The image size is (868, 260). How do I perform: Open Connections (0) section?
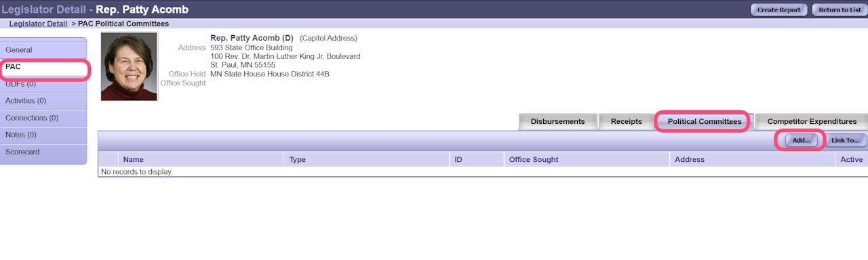pos(43,118)
